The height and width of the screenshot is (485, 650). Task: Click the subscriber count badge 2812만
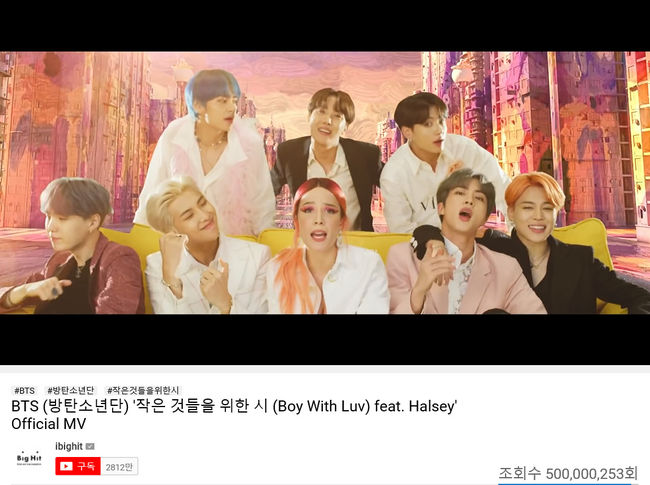pos(119,467)
